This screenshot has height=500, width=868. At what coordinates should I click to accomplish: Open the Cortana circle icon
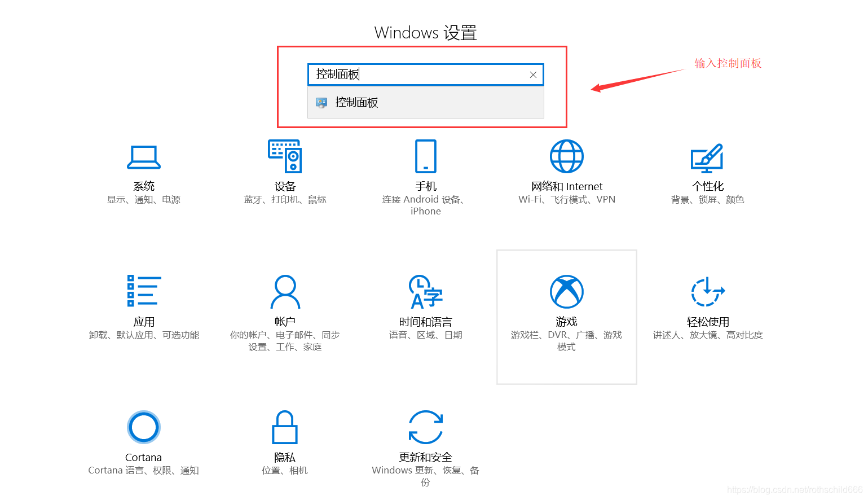click(144, 427)
